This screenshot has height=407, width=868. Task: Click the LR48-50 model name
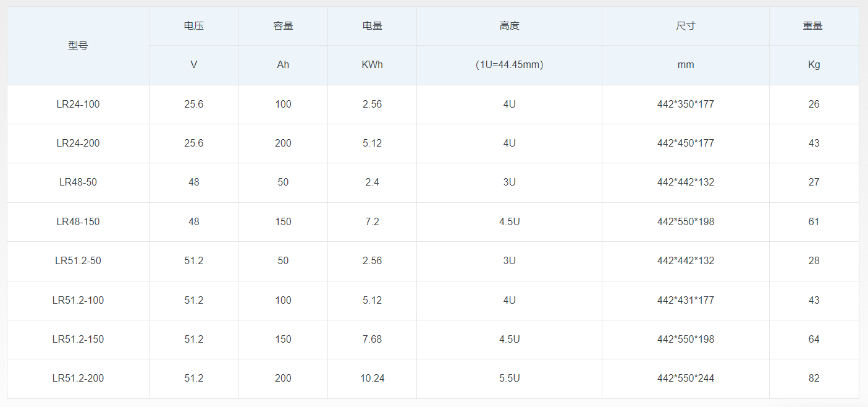tap(78, 182)
